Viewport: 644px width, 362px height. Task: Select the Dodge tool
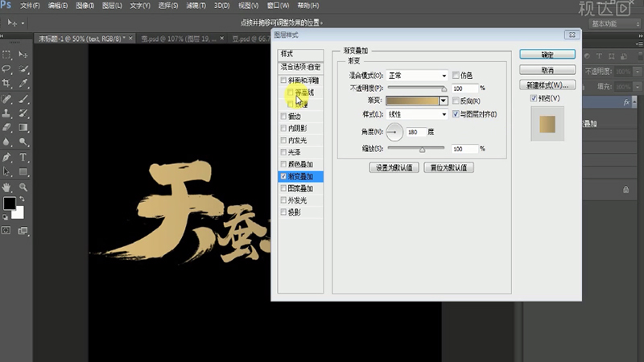(23, 142)
